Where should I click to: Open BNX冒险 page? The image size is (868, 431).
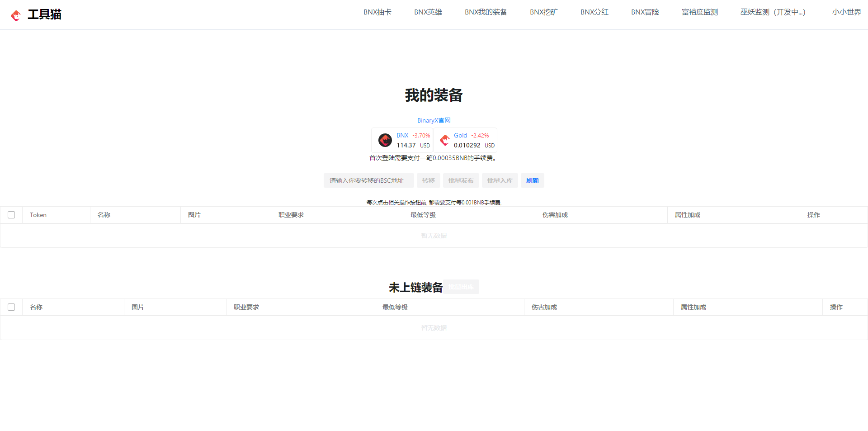coord(645,12)
